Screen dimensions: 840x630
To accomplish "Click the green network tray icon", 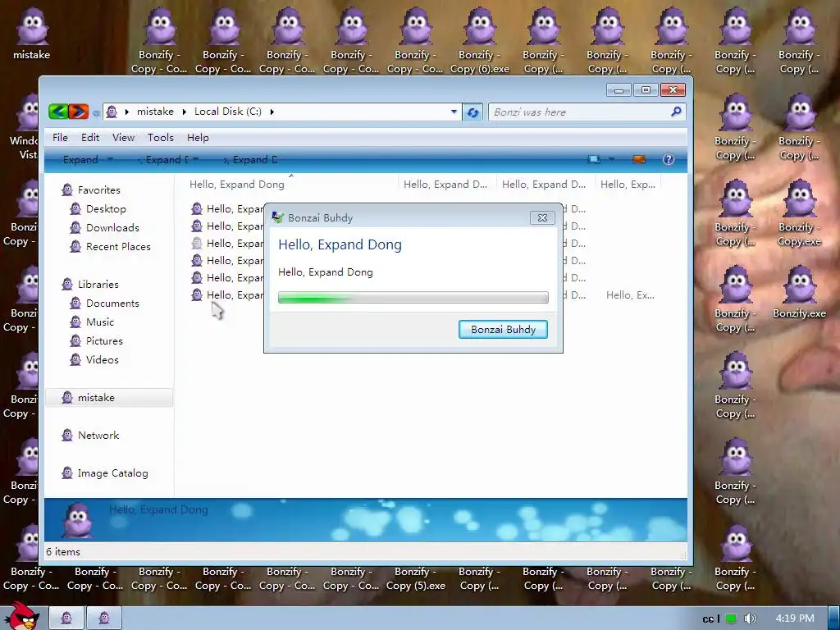I will [x=731, y=619].
